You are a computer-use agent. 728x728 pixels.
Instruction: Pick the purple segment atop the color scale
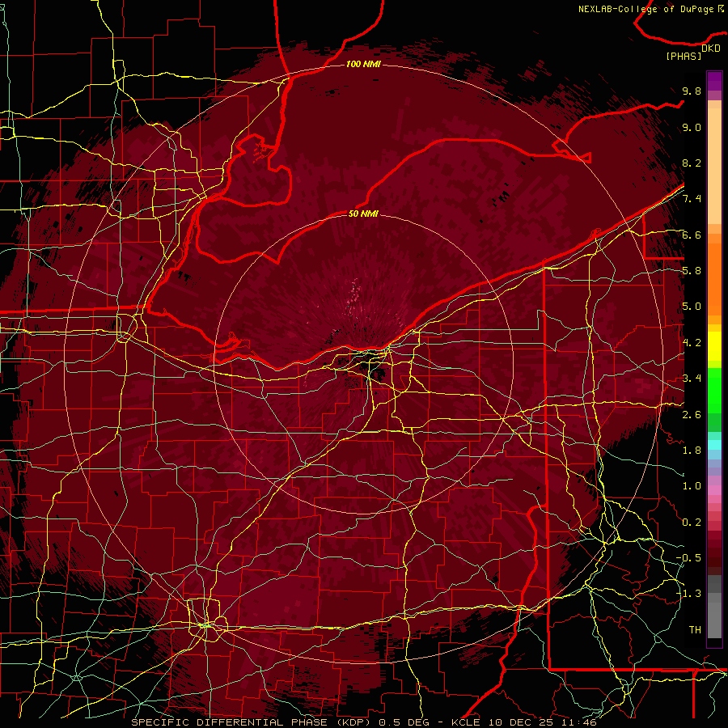point(714,81)
